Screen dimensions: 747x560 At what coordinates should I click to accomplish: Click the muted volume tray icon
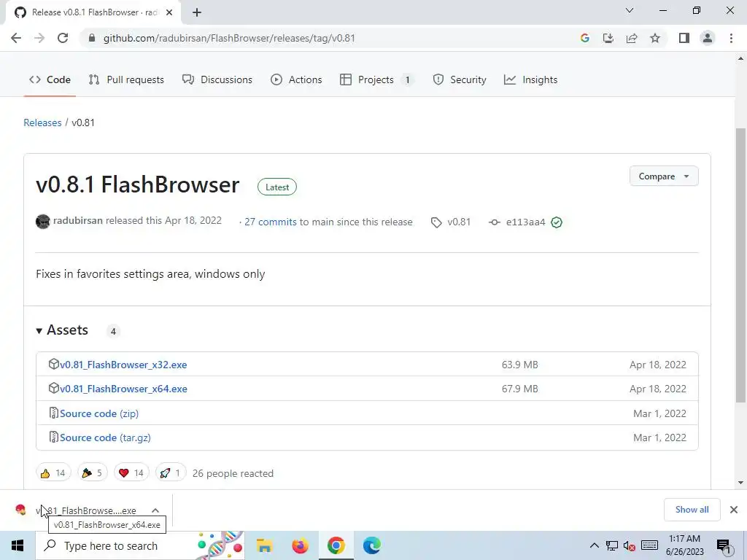[630, 545]
